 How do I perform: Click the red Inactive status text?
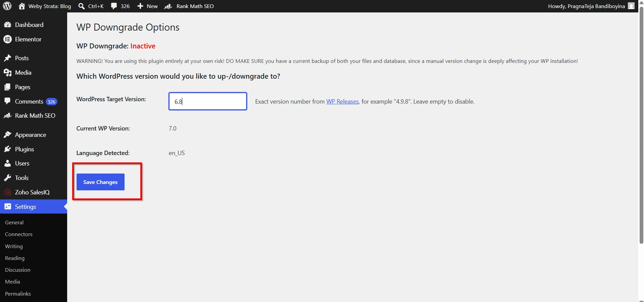(x=143, y=46)
